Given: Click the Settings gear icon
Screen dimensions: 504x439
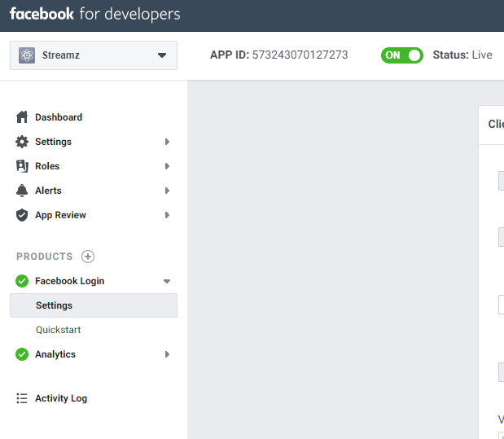Looking at the screenshot, I should [x=22, y=142].
